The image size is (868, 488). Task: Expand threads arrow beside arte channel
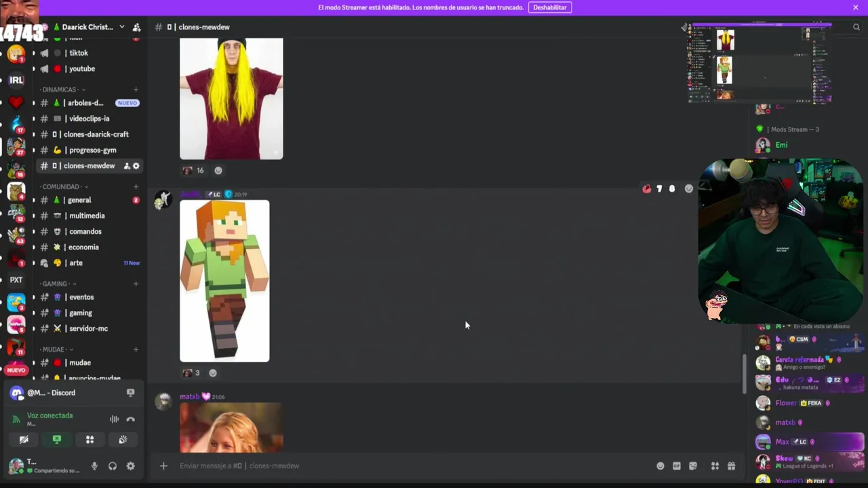(33, 263)
